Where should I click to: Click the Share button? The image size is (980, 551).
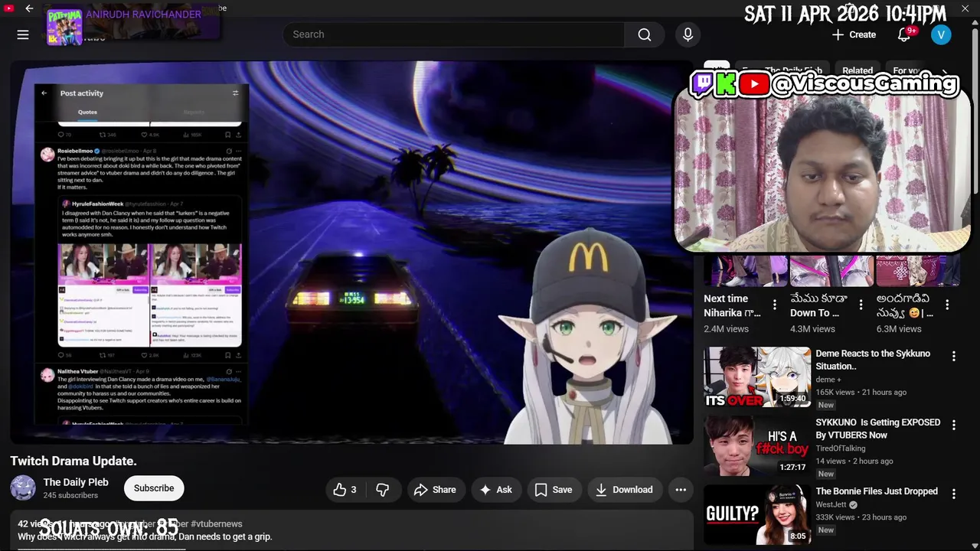point(435,490)
